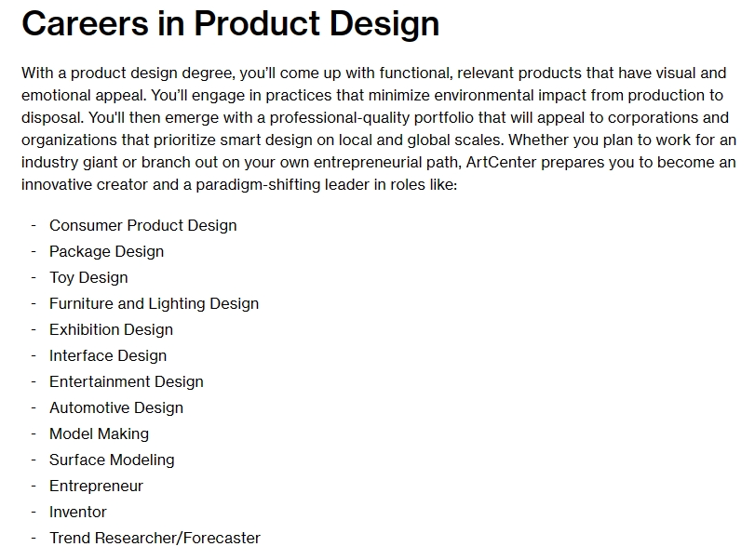The height and width of the screenshot is (560, 755).
Task: Click the Inventor entry
Action: [78, 512]
